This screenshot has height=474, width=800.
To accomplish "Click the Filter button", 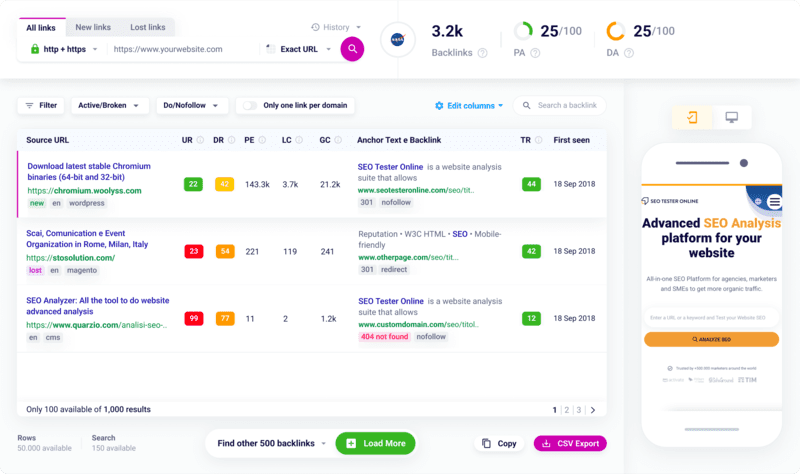I will [x=41, y=106].
